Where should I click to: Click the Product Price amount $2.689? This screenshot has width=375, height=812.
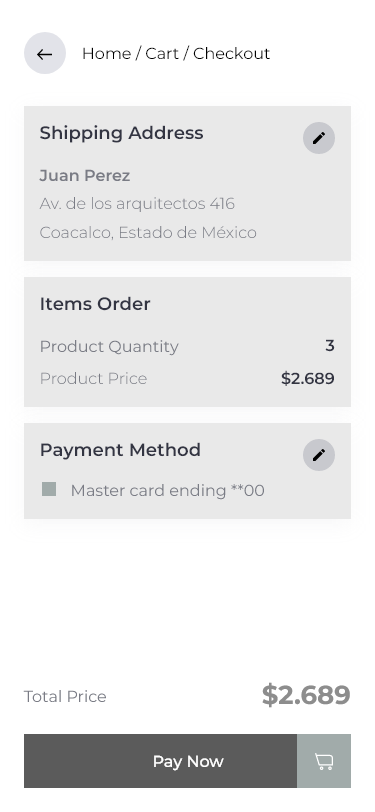click(308, 379)
